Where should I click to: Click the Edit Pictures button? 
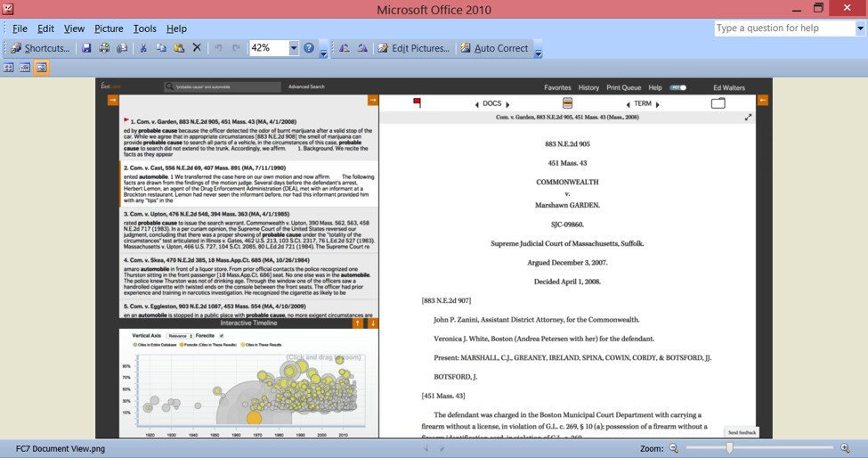pos(413,48)
